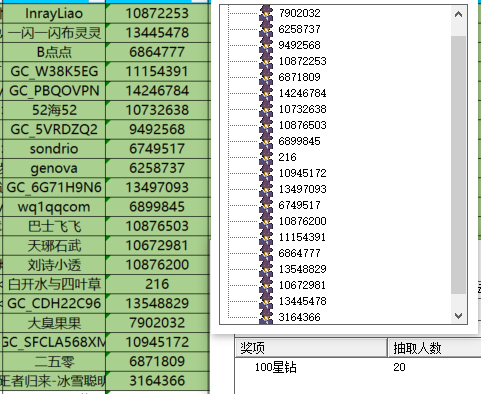
Task: Select the spreadsheet cell containing InrayLiao
Action: point(54,13)
